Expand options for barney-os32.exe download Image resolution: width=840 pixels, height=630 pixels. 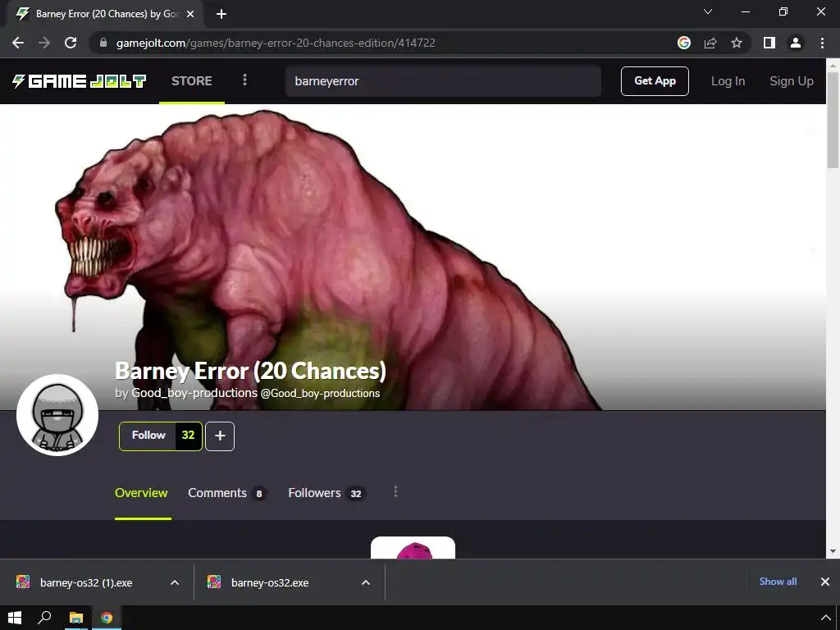[366, 582]
